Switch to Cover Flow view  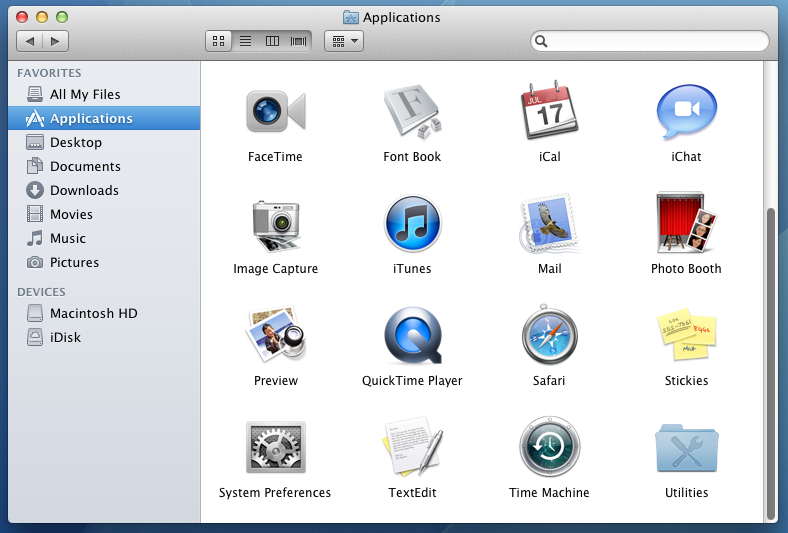pos(299,41)
